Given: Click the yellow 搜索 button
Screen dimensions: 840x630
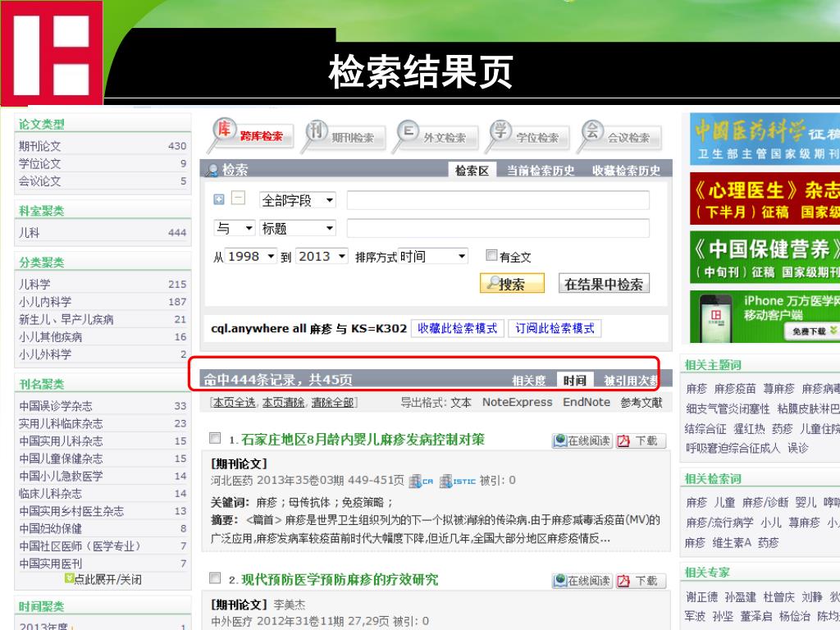Looking at the screenshot, I should pyautogui.click(x=512, y=283).
